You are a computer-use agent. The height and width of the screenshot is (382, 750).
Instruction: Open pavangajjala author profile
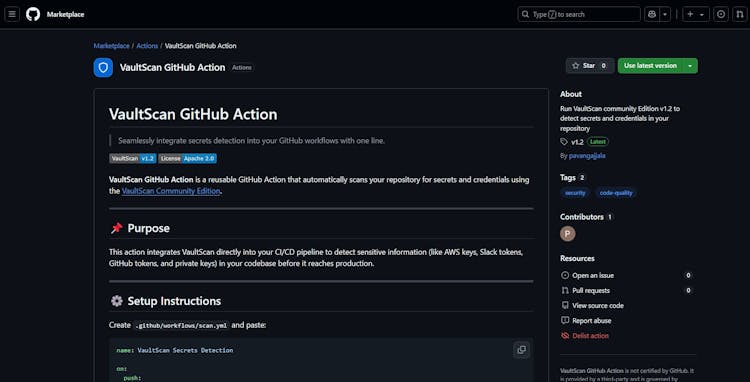[587, 156]
